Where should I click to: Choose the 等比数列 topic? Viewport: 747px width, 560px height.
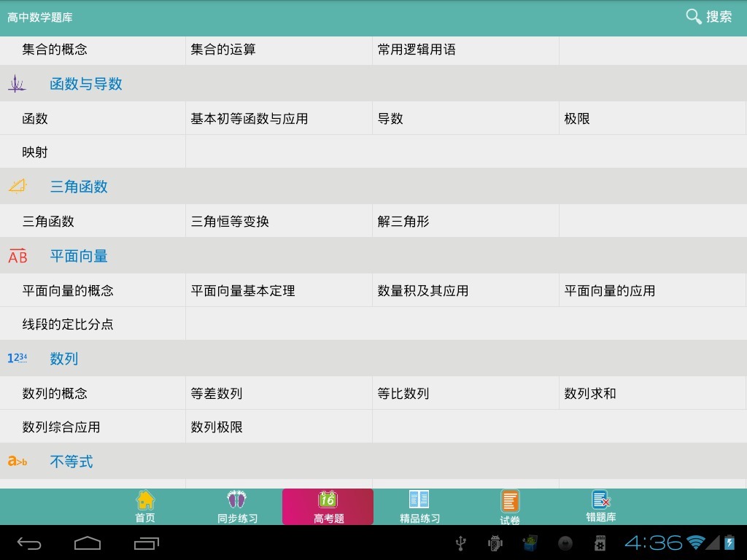coord(403,394)
